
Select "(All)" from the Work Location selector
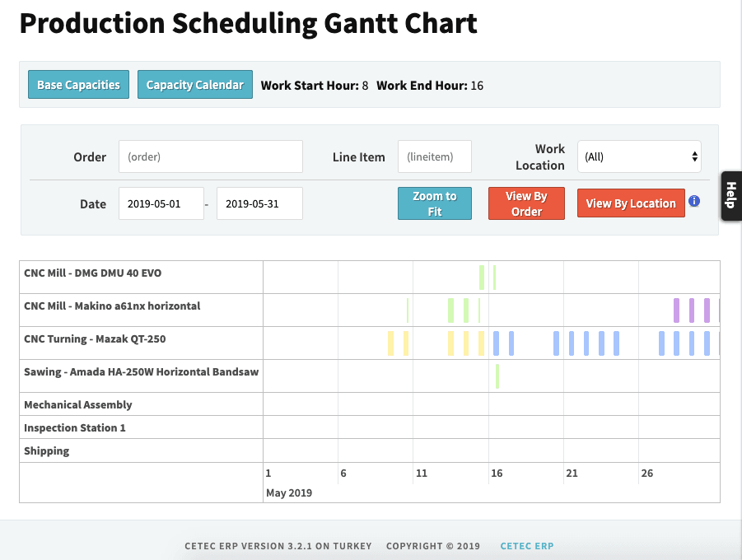639,156
